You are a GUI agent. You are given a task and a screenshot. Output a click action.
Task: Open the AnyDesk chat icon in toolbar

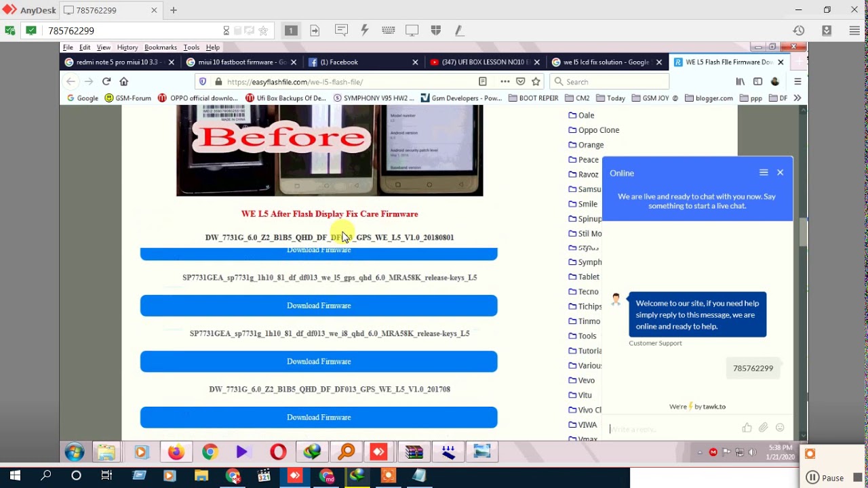tap(341, 30)
